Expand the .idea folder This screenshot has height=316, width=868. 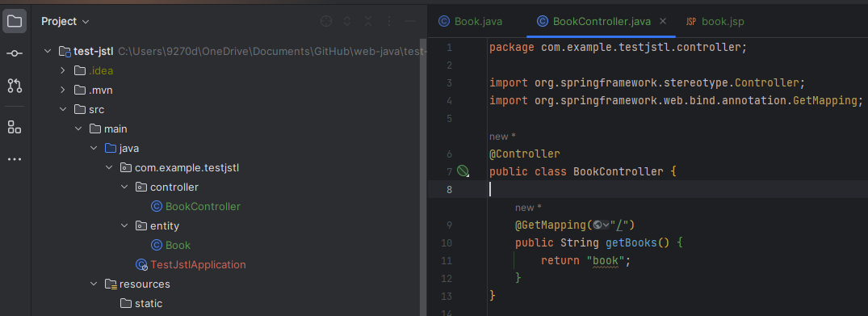click(62, 71)
